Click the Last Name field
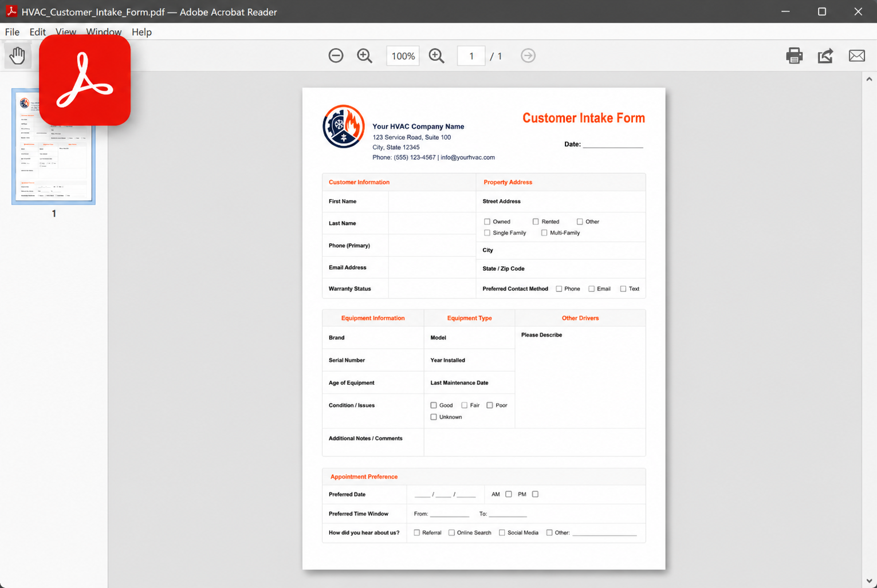The height and width of the screenshot is (588, 877). tap(432, 223)
